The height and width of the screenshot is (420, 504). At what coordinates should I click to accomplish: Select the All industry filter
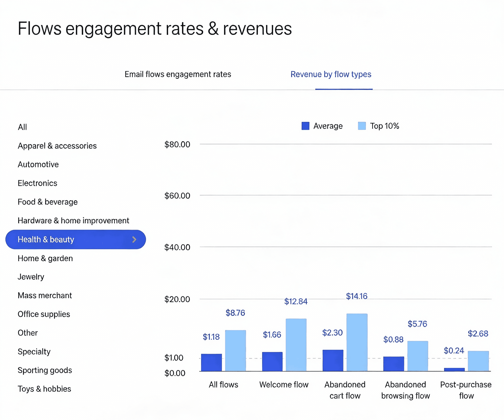pyautogui.click(x=22, y=127)
